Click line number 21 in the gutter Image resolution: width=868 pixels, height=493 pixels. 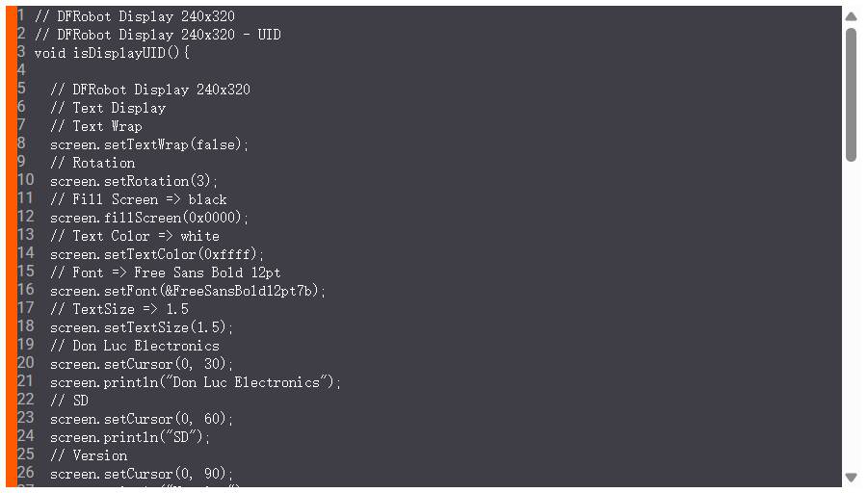point(25,381)
